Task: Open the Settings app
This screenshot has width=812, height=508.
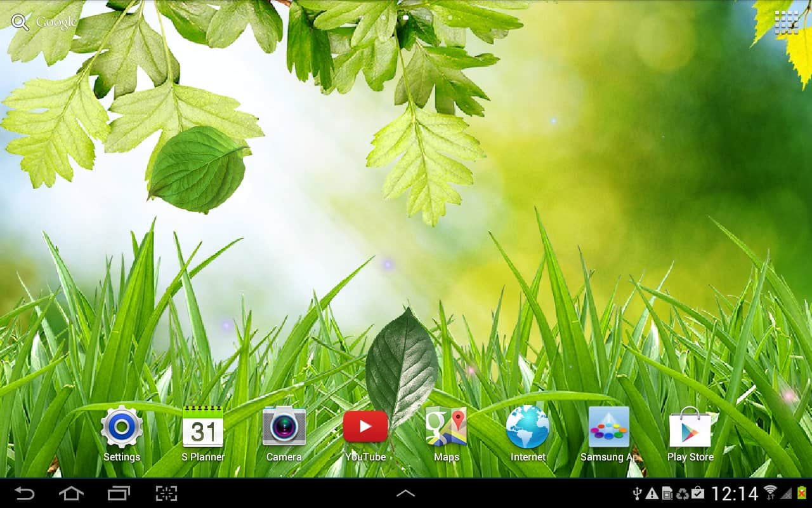Action: (121, 427)
